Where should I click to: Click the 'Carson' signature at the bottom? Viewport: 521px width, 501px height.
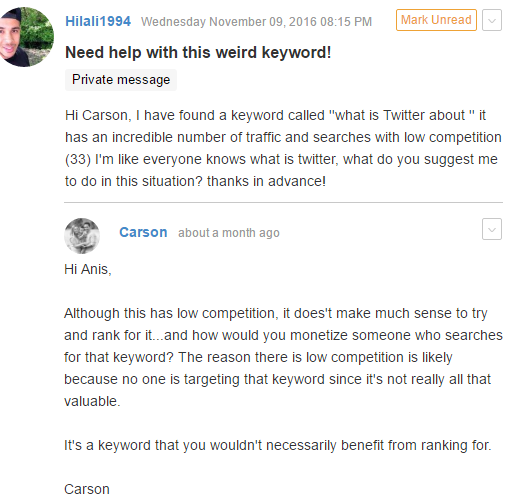[x=87, y=489]
